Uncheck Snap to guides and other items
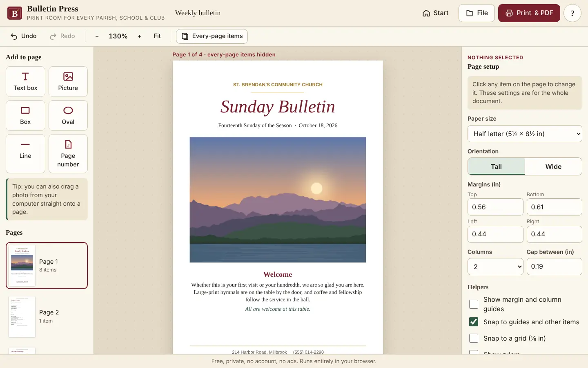 pyautogui.click(x=474, y=322)
